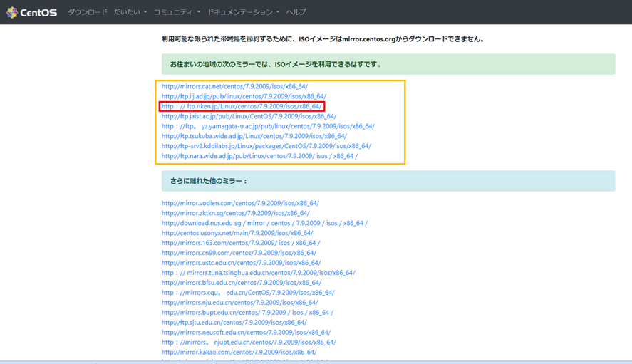Open the centos.usonyx.net mirror link
This screenshot has width=632, height=364.
point(237,233)
